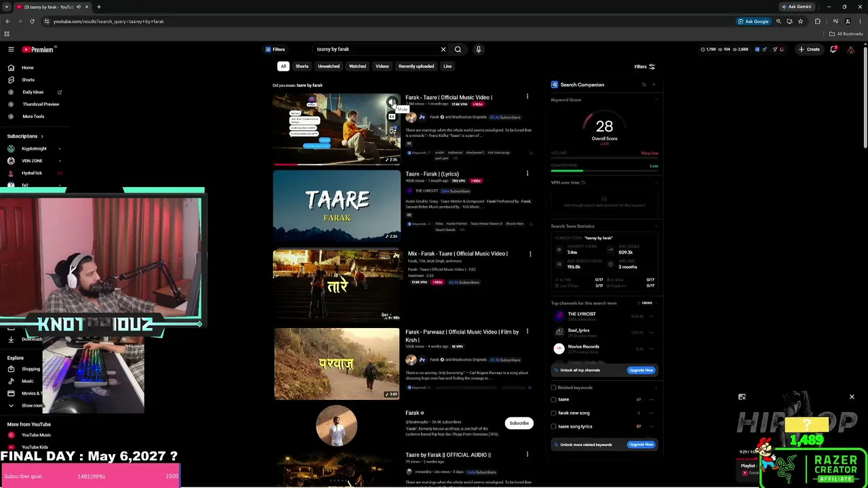Check the 'taare song lyrics' keyword

(553, 426)
